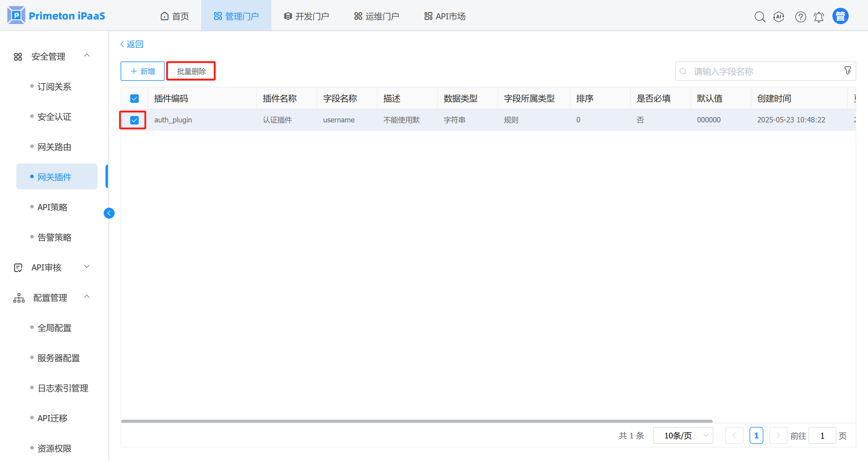Click the 批量删除 button
Image resolution: width=868 pixels, height=461 pixels.
click(191, 71)
